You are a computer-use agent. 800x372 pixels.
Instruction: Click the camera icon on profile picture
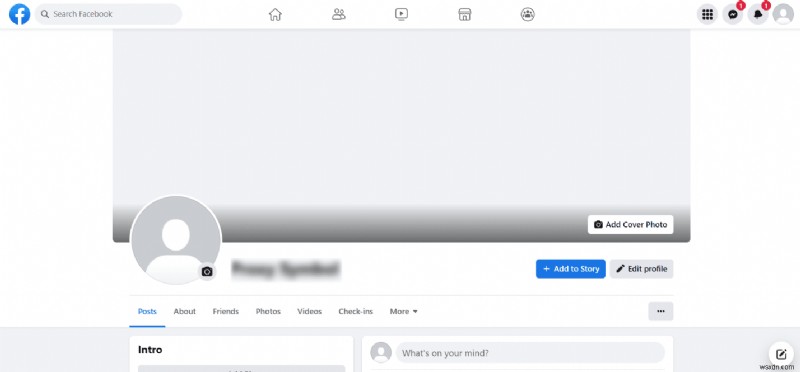pyautogui.click(x=207, y=271)
